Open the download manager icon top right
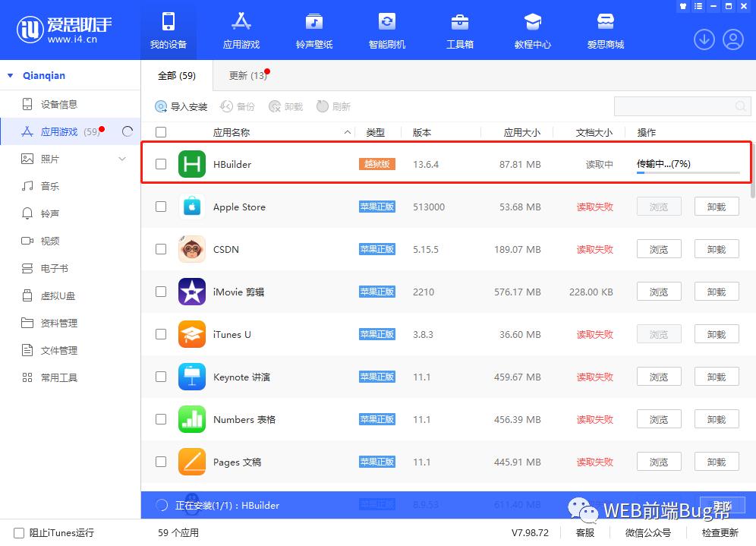756x546 pixels. coord(704,39)
